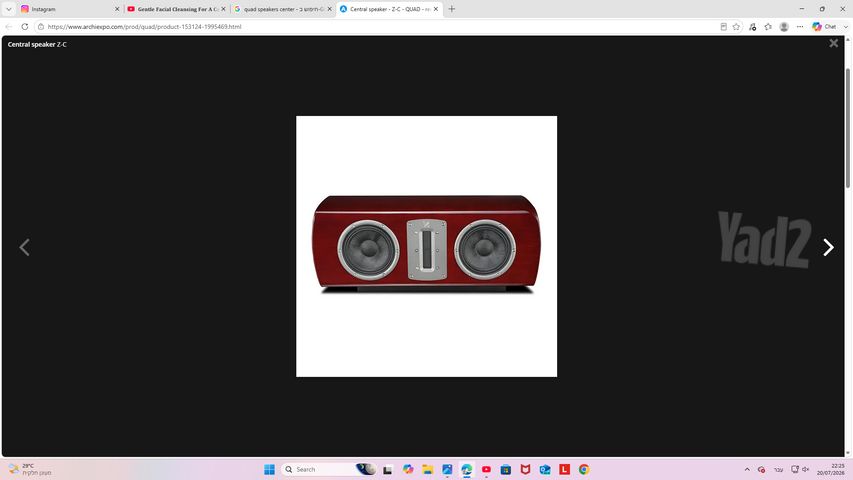
Task: Open File Explorer from taskbar
Action: (428, 469)
